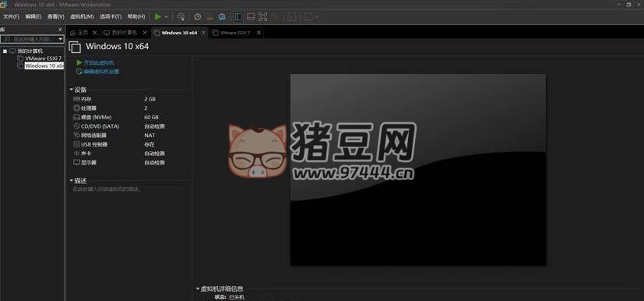Open the 编辑(E) menu
Image resolution: width=644 pixels, height=301 pixels.
click(x=33, y=16)
